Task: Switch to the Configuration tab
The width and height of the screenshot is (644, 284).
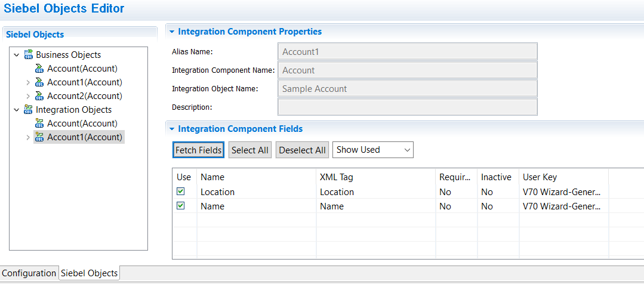Action: click(x=29, y=273)
